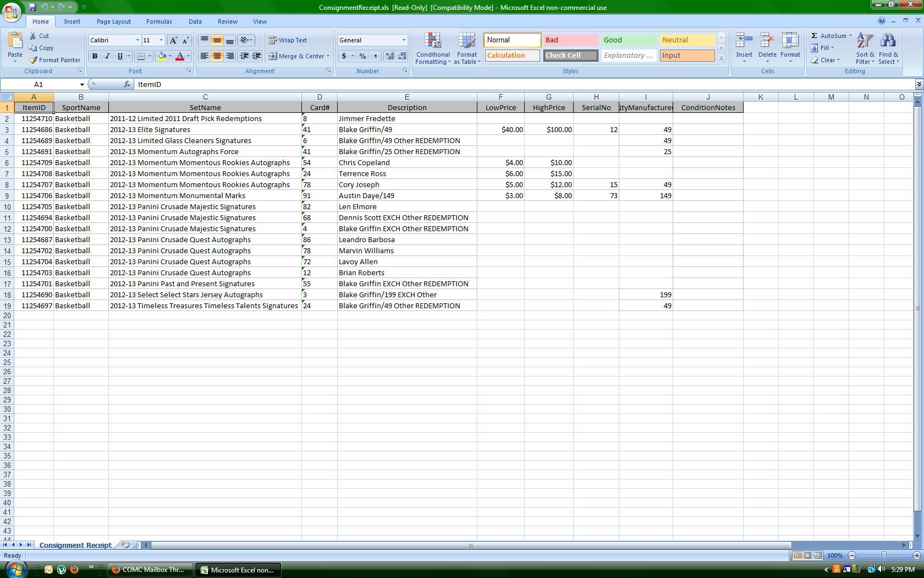Align text right
This screenshot has height=578, width=924.
click(x=230, y=56)
